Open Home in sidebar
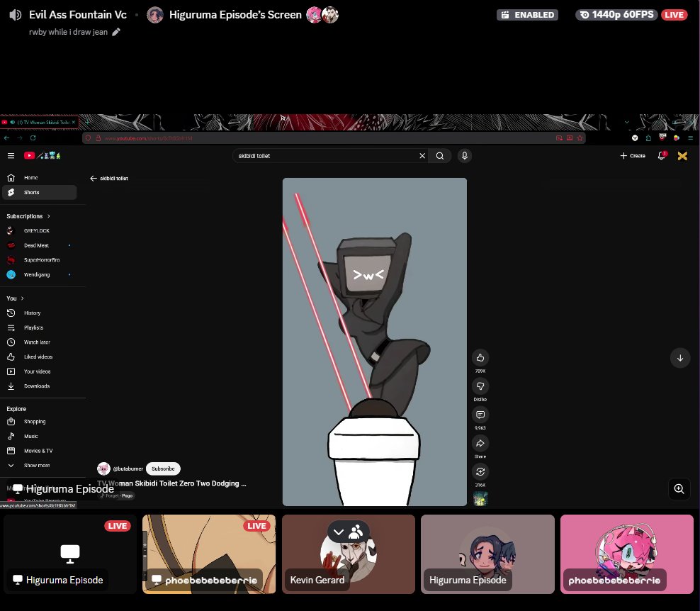The height and width of the screenshot is (611, 700). pyautogui.click(x=39, y=178)
